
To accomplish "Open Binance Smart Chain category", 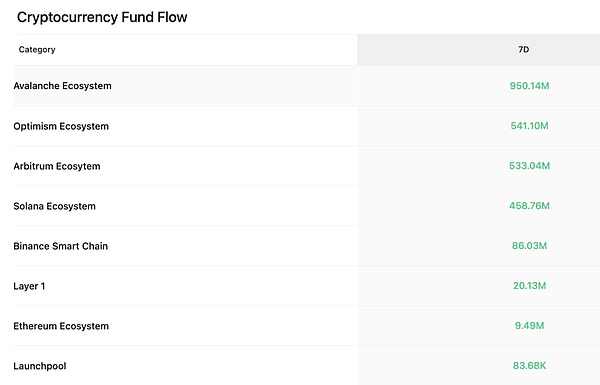I will click(60, 246).
